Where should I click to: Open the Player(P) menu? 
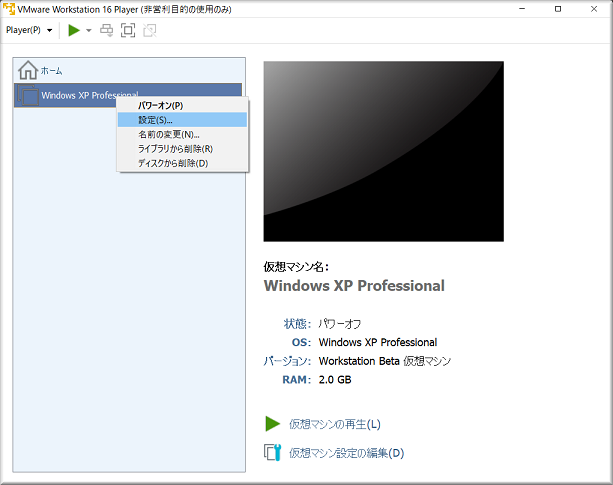pos(29,30)
